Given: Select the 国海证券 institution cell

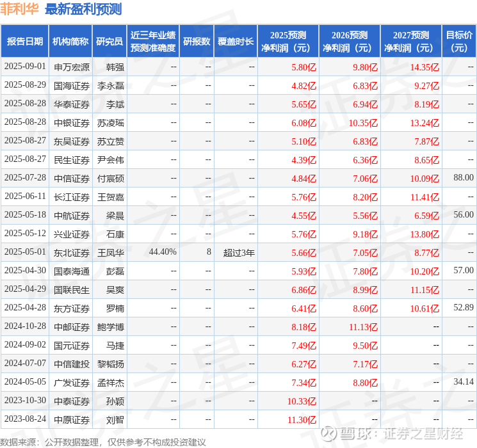Looking at the screenshot, I should (72, 86).
